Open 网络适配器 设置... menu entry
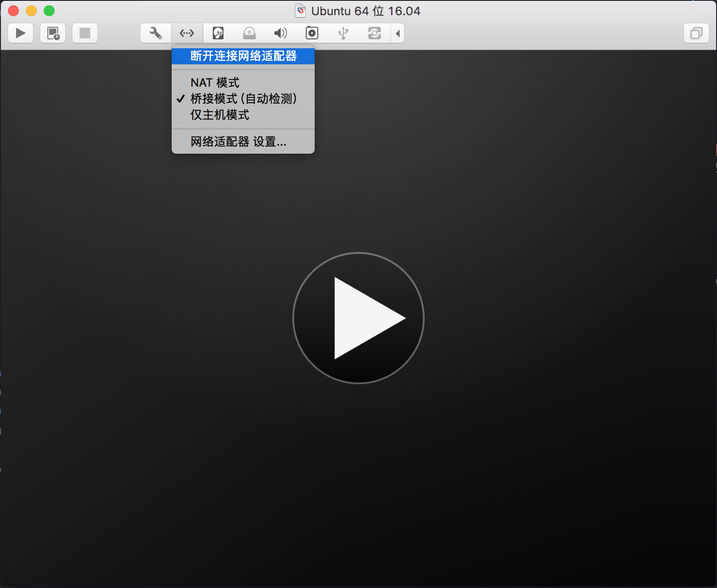This screenshot has height=588, width=717. pyautogui.click(x=238, y=142)
